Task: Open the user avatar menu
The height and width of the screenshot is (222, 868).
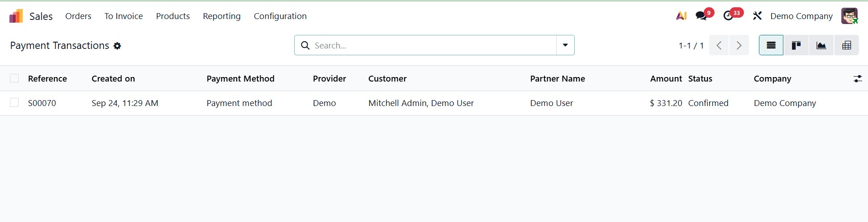Action: point(849,16)
